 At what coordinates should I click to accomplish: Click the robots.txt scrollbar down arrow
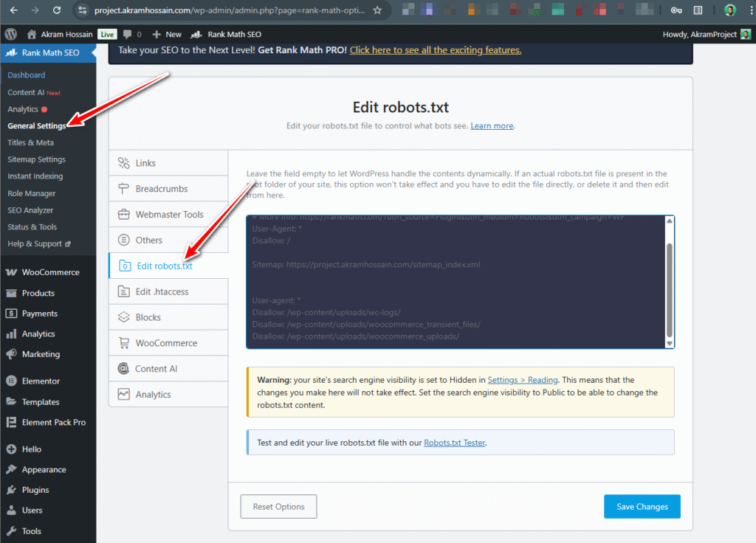click(x=669, y=344)
